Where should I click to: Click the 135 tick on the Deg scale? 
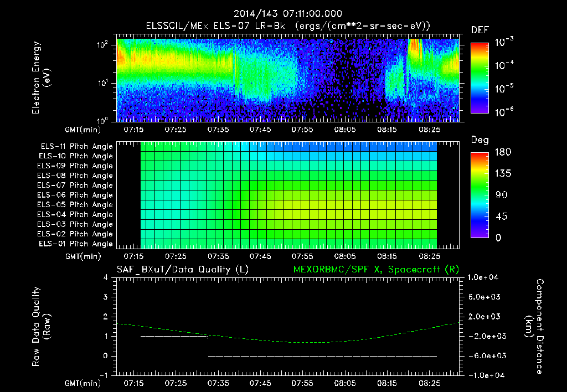click(x=503, y=174)
